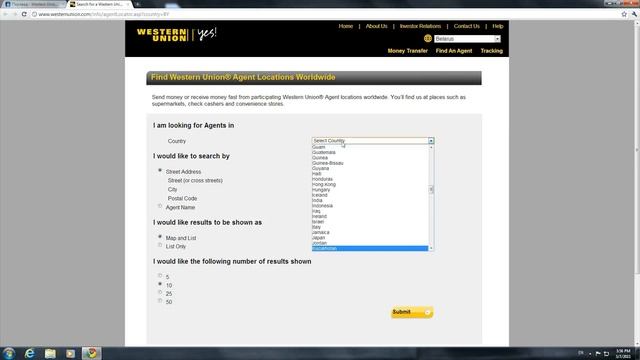
Task: Click the country list scrollbar thumb
Action: point(431,189)
